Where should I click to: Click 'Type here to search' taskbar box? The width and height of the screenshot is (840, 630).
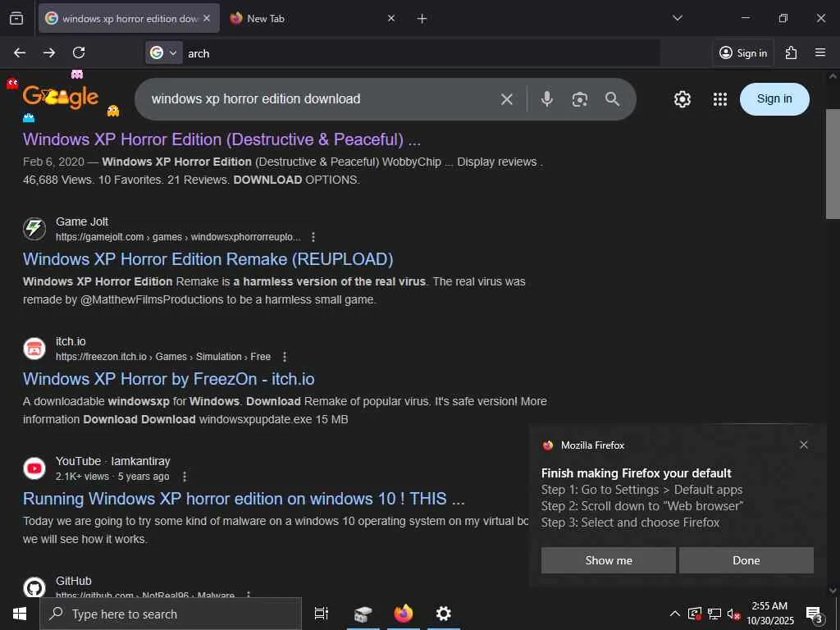click(x=171, y=614)
